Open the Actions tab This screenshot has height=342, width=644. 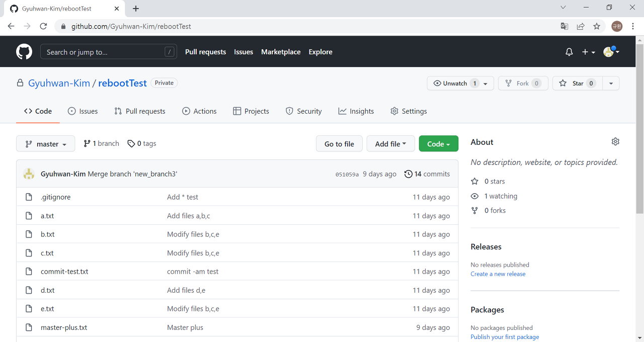(x=199, y=111)
